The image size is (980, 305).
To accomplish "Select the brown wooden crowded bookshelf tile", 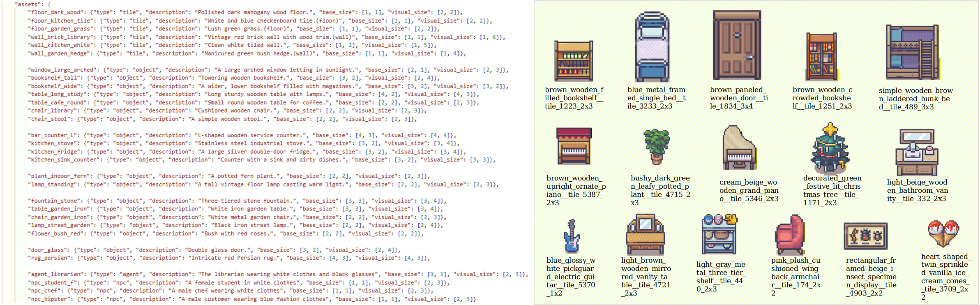I will 822,57.
